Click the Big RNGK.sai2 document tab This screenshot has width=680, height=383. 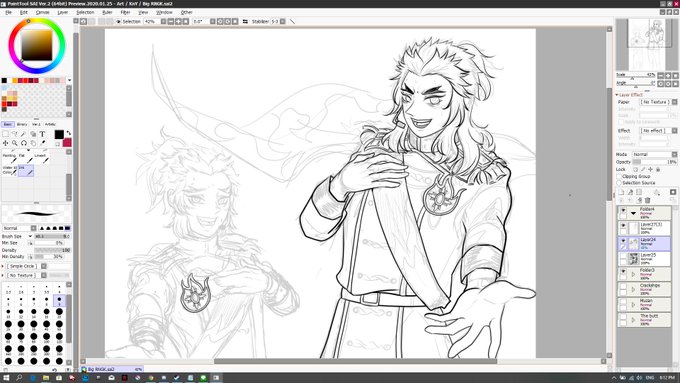coord(112,370)
